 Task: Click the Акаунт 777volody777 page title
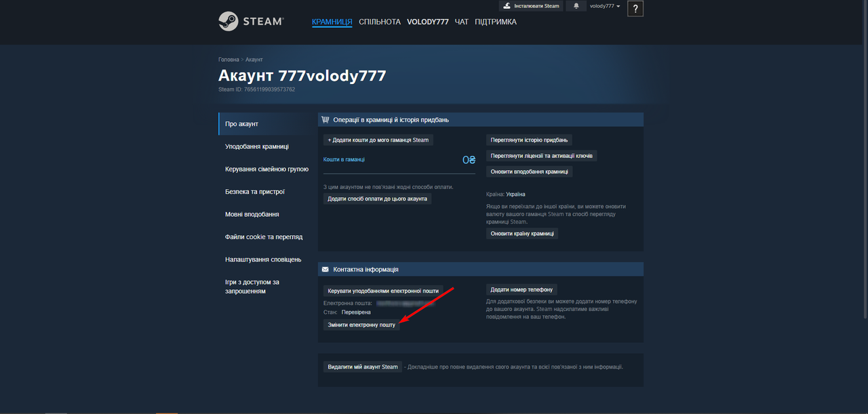point(302,75)
